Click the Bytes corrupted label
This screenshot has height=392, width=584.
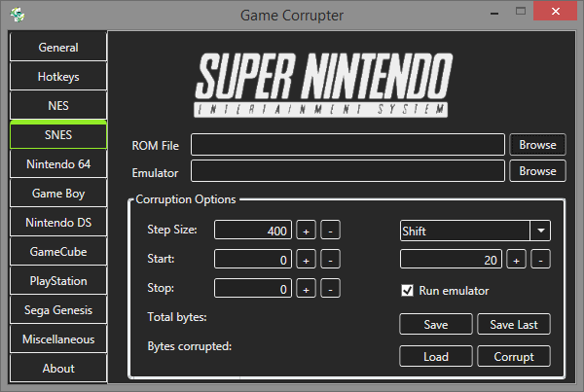(x=190, y=346)
